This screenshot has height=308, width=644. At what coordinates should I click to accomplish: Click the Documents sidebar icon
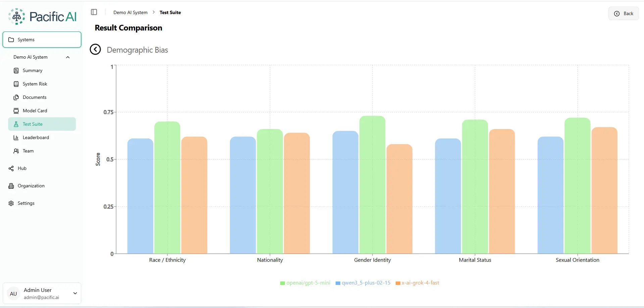tap(16, 97)
